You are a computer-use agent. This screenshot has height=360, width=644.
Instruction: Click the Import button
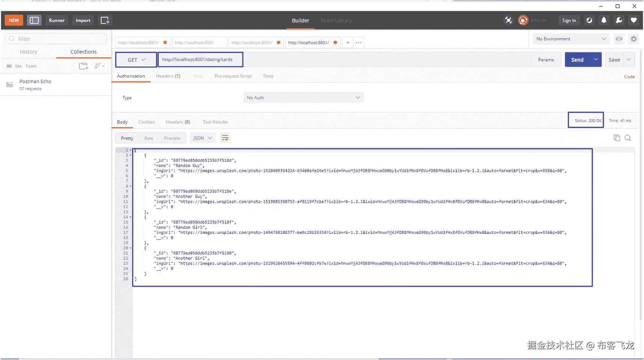pyautogui.click(x=83, y=20)
